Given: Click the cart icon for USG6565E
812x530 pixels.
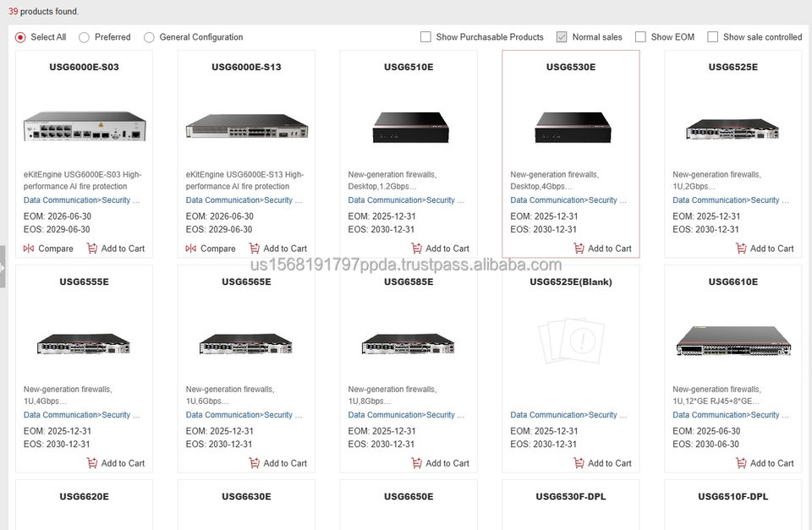Looking at the screenshot, I should (x=255, y=463).
